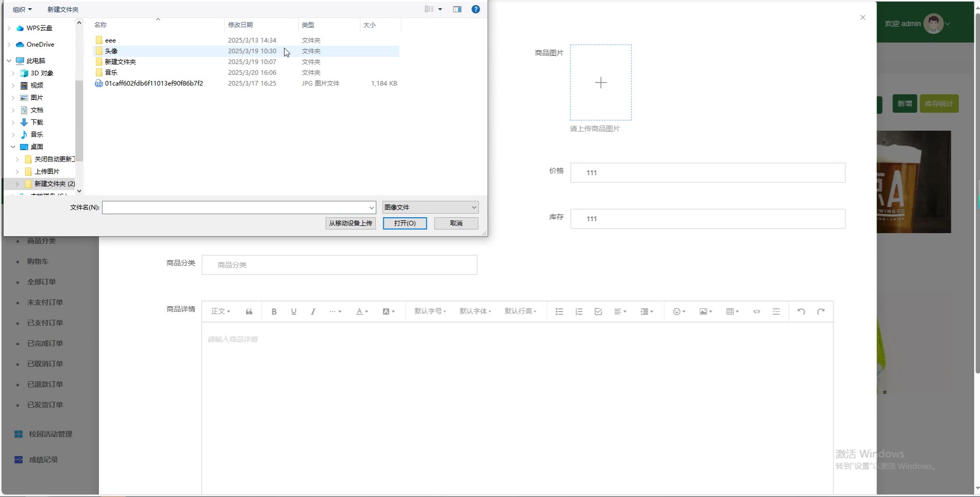Toggle the preview pane in the file dialog
This screenshot has height=497, width=980.
click(457, 9)
